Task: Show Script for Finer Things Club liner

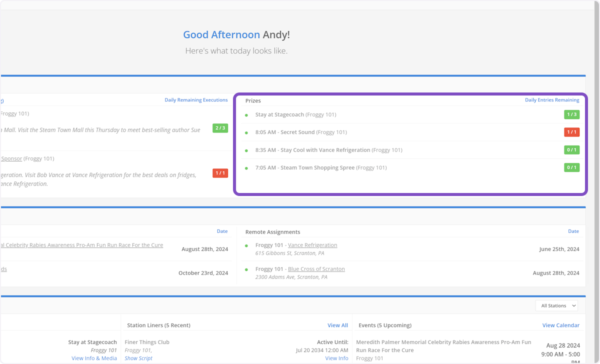Action: 138,358
